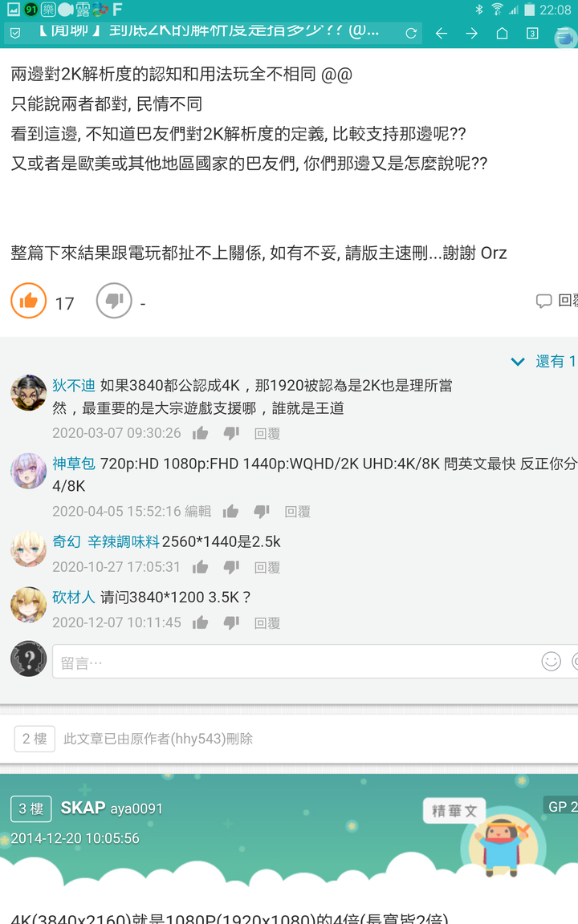Dislike 神草包's comment with thumbs-down

coord(262,511)
